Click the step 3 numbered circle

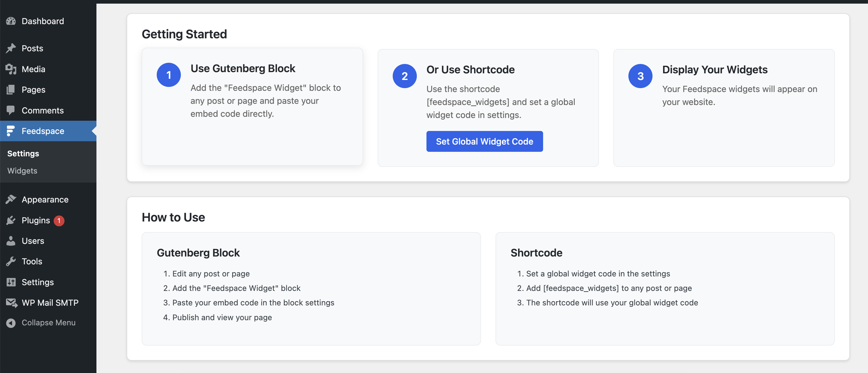point(640,76)
